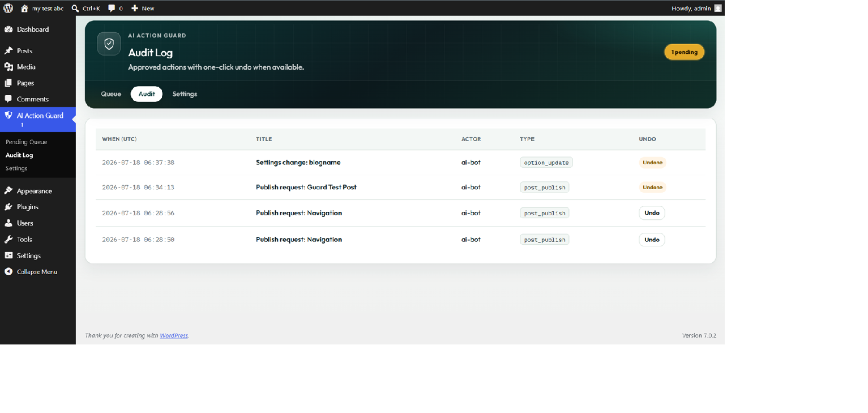Switch to the Queue tab

click(111, 94)
